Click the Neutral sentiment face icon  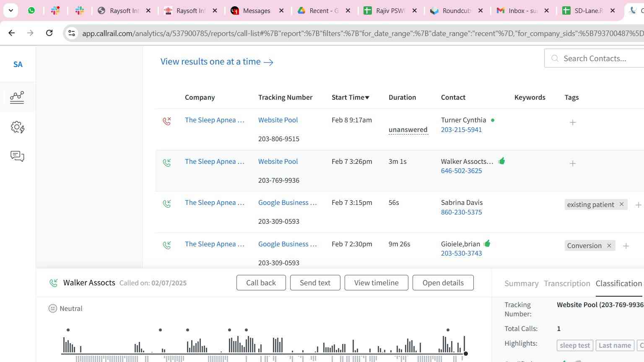(x=52, y=308)
